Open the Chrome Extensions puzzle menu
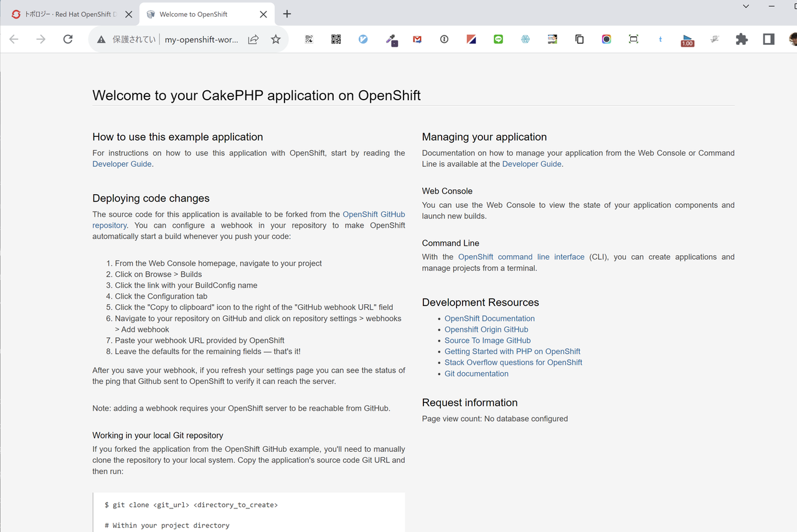The height and width of the screenshot is (532, 797). tap(742, 39)
